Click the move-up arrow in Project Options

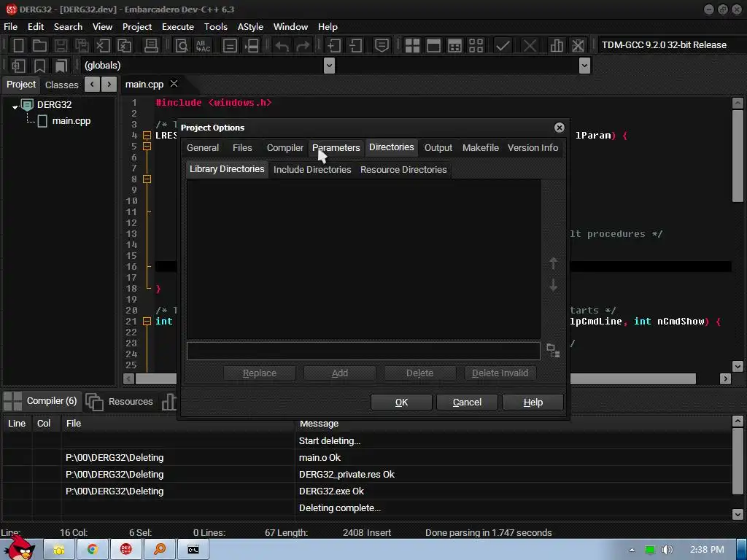click(x=553, y=263)
